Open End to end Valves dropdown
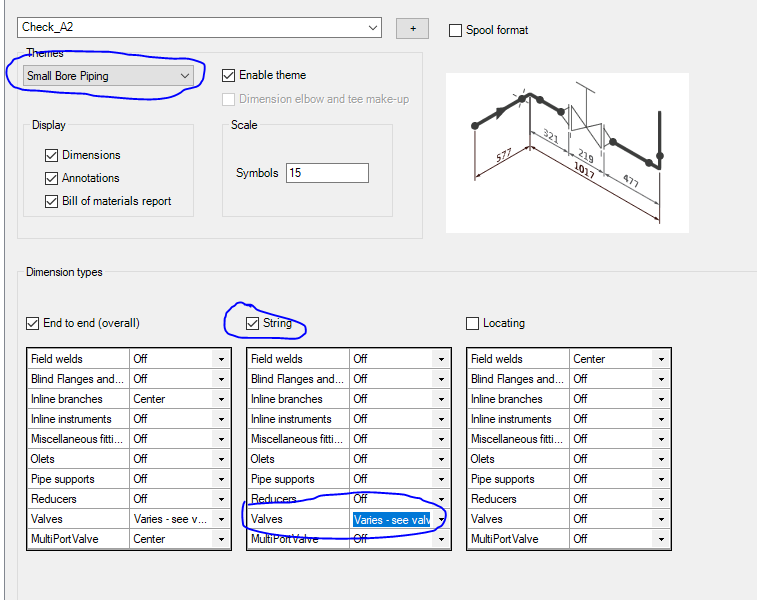The height and width of the screenshot is (600, 757). point(221,519)
